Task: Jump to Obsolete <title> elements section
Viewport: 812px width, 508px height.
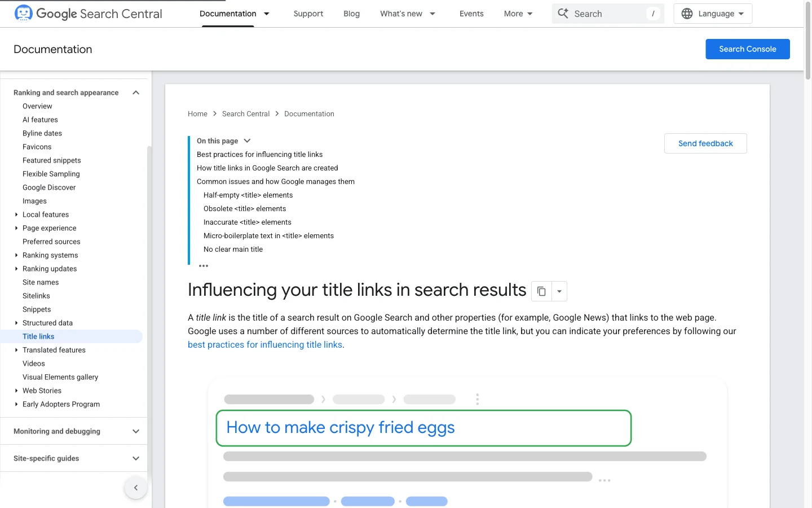Action: pos(245,209)
